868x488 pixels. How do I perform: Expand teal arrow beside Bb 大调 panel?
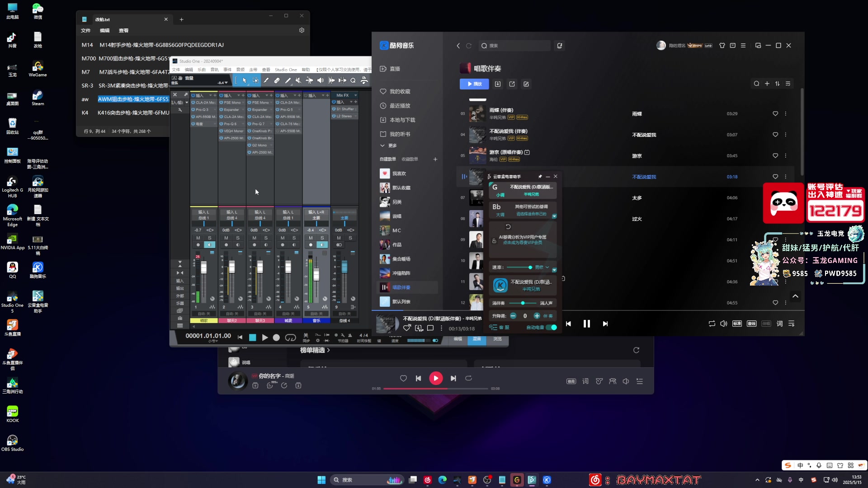554,216
